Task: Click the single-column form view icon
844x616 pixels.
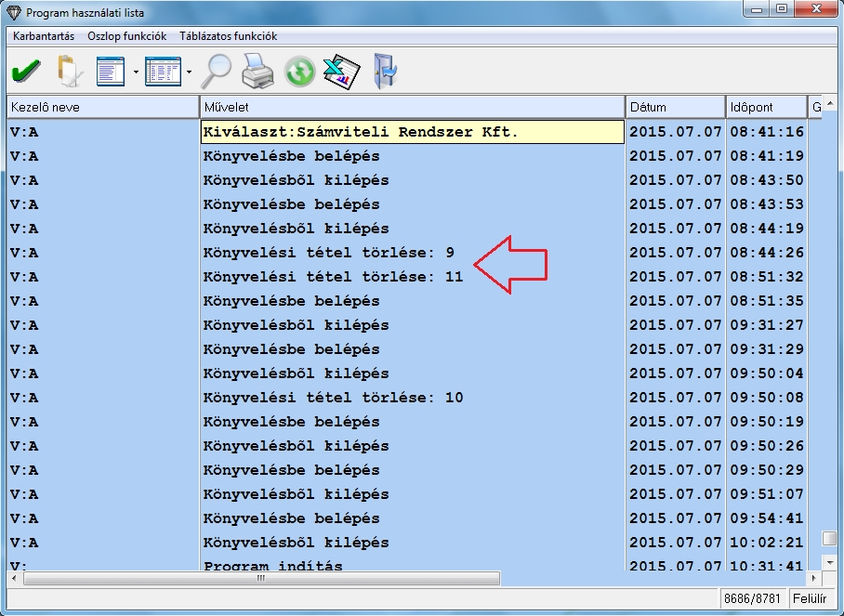Action: tap(111, 71)
